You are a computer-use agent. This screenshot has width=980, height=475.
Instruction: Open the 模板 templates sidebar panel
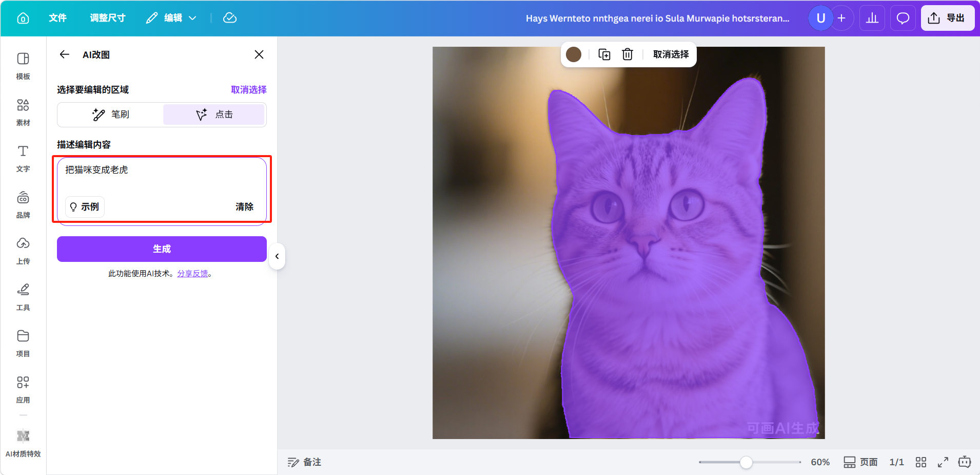pos(23,66)
